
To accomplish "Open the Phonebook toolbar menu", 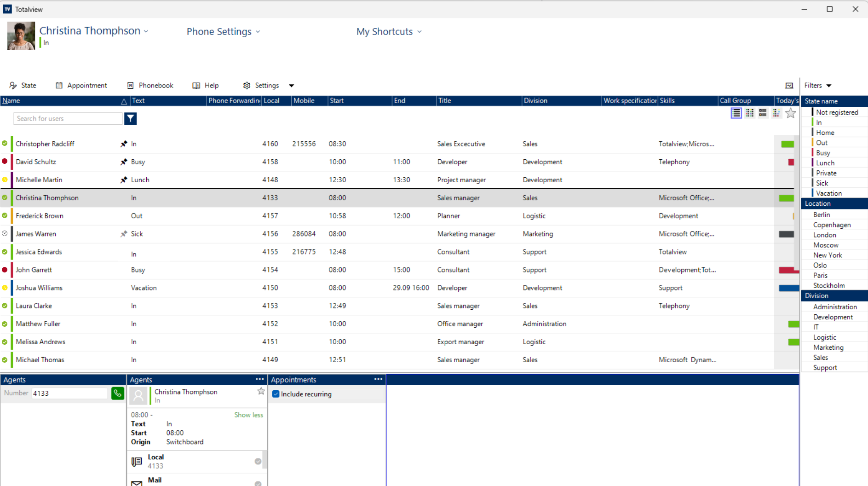I will pos(150,86).
